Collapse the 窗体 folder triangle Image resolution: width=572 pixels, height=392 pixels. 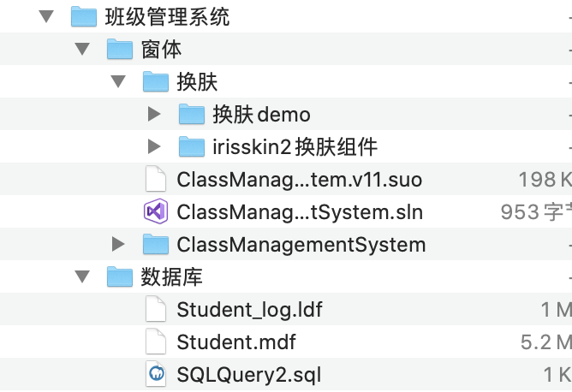(x=82, y=50)
